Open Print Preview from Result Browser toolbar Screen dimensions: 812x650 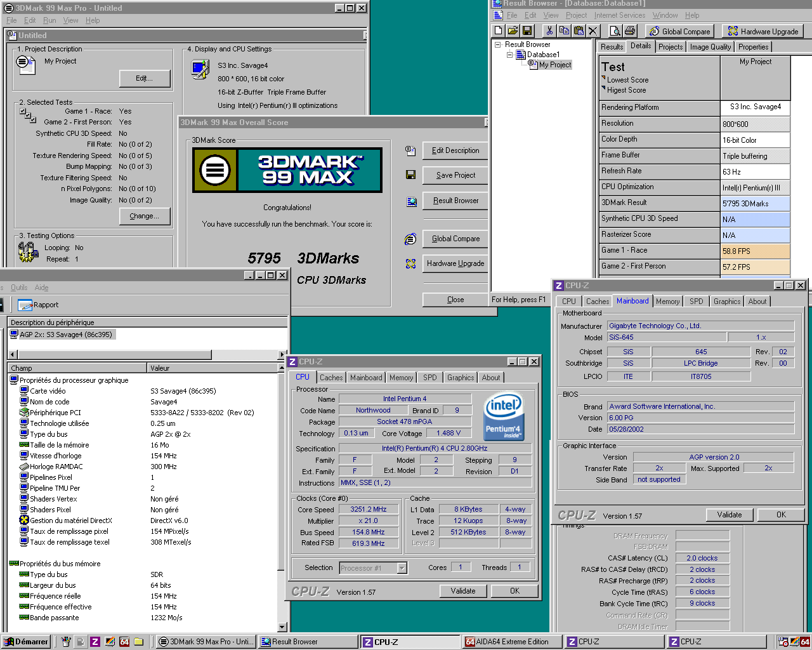(615, 30)
